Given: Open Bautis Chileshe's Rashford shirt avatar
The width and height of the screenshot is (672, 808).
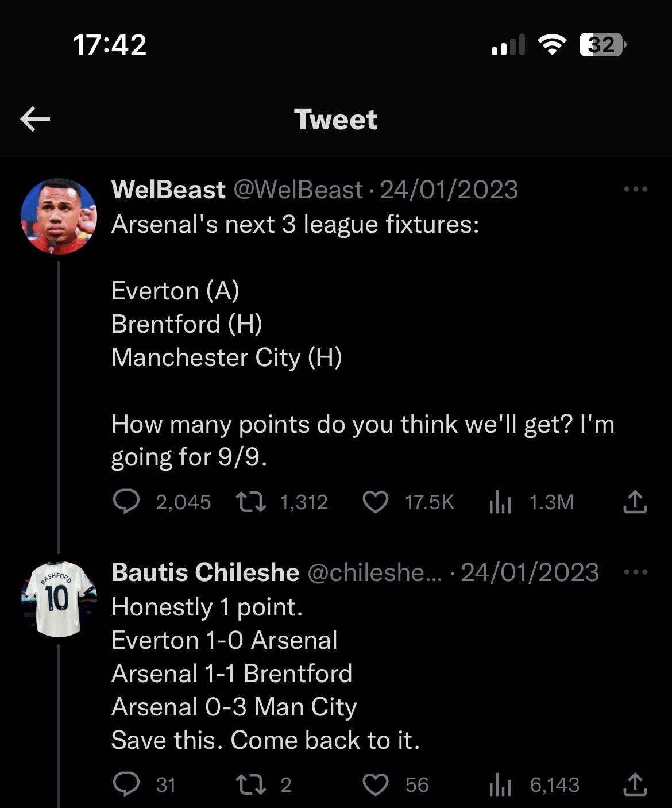Looking at the screenshot, I should (59, 599).
